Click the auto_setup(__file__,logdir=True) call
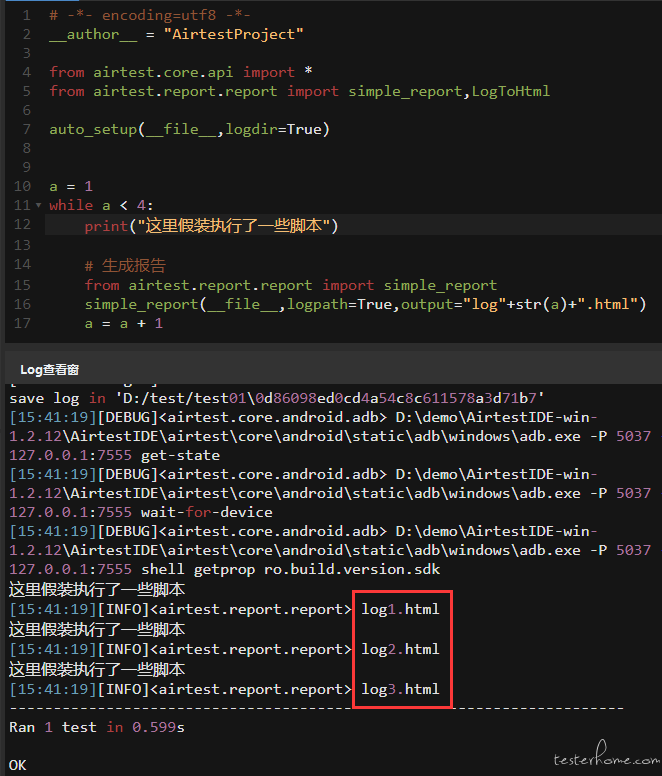This screenshot has width=662, height=776. point(189,130)
